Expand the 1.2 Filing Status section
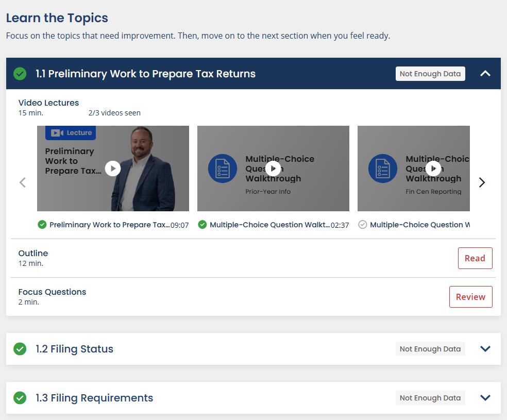 485,349
